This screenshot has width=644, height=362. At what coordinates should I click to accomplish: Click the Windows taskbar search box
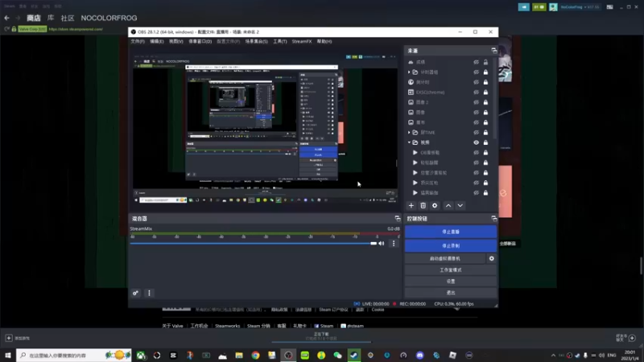pos(74,356)
